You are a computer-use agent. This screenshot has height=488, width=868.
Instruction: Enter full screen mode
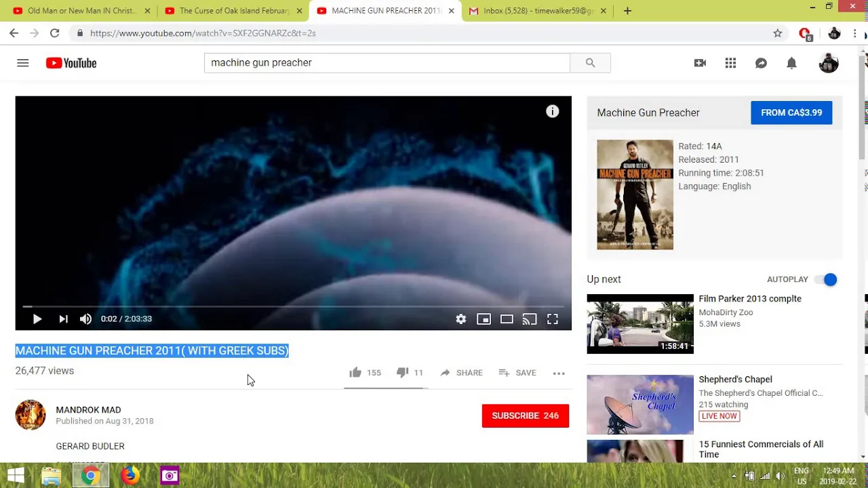[x=553, y=319]
